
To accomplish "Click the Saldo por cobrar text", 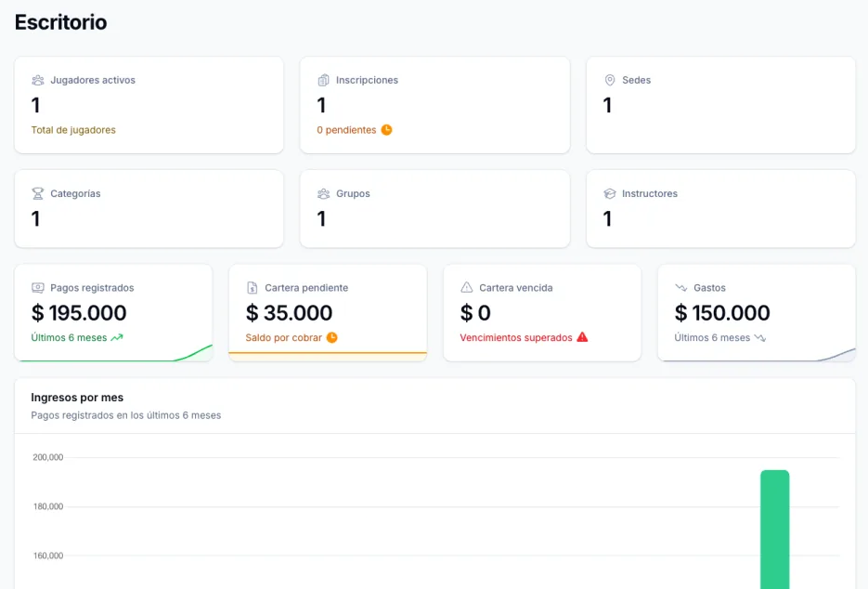I will 283,337.
